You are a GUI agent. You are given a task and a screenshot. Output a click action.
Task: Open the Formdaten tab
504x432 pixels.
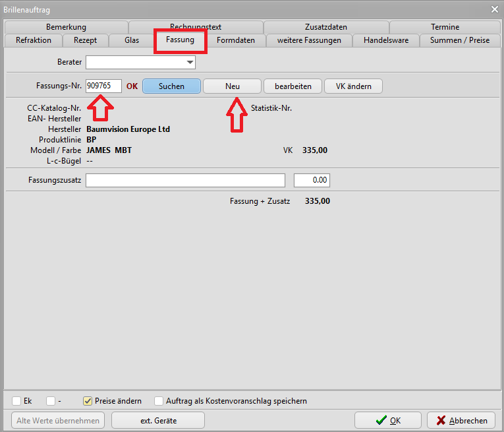point(236,40)
